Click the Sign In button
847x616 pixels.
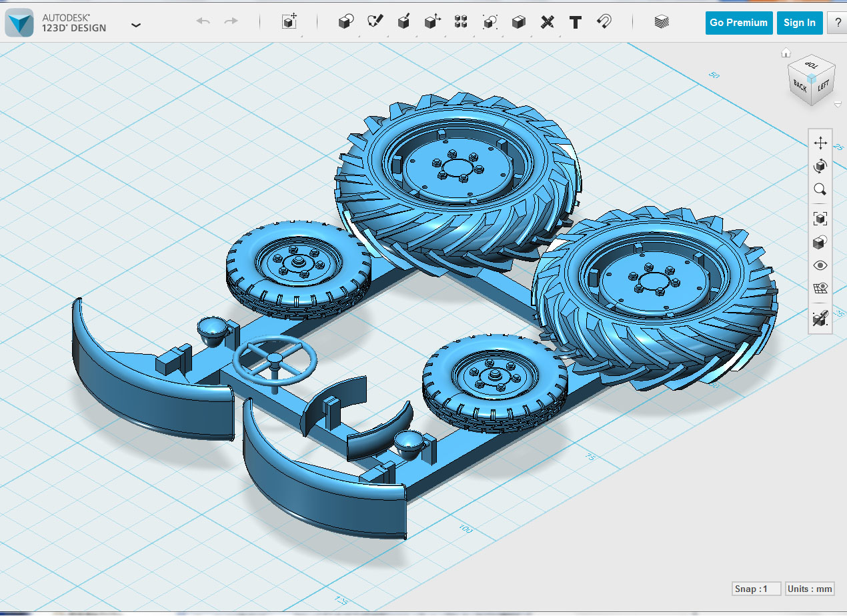click(x=799, y=23)
